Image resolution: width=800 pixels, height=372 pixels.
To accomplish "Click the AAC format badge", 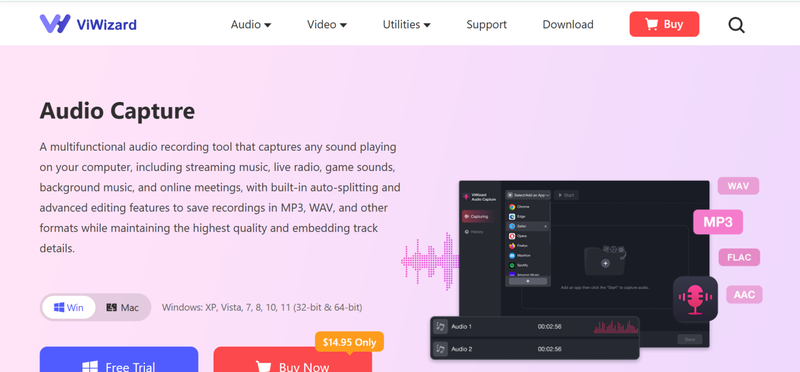I will pyautogui.click(x=744, y=294).
